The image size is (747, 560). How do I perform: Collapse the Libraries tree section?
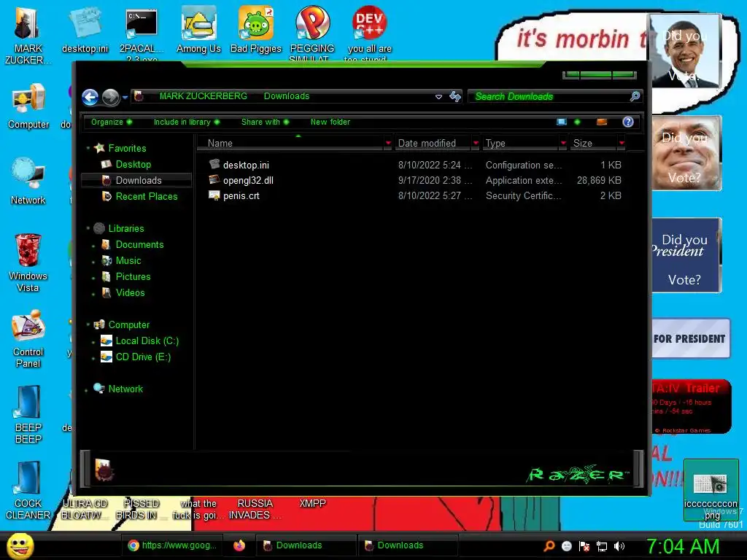tap(88, 228)
